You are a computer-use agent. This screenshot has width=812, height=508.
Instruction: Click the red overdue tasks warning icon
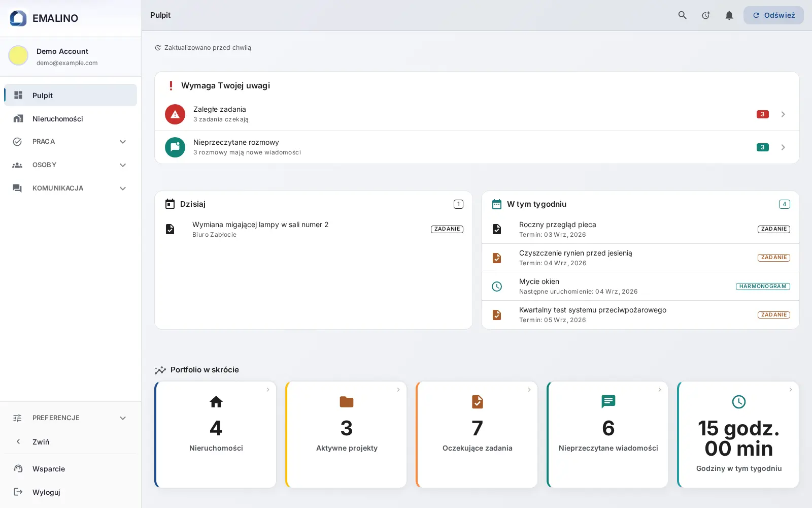pos(175,114)
